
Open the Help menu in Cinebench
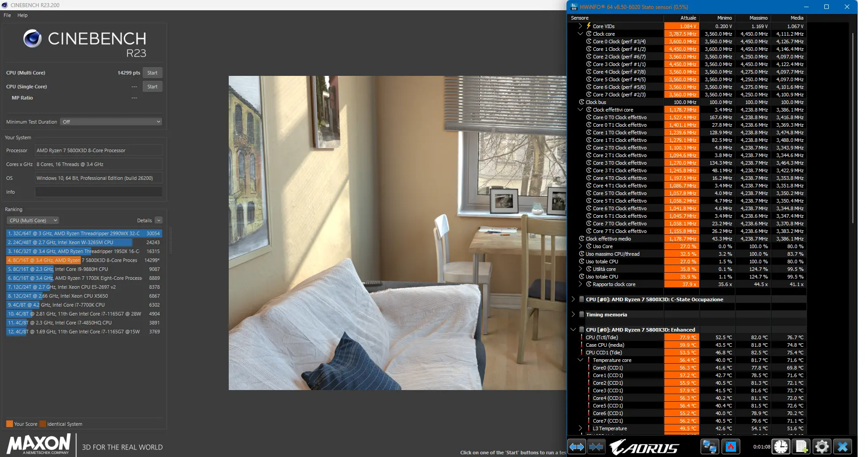22,15
